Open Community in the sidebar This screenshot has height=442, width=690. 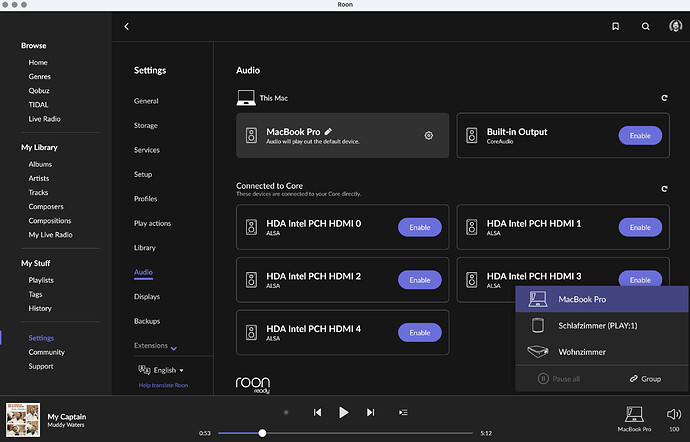[46, 352]
